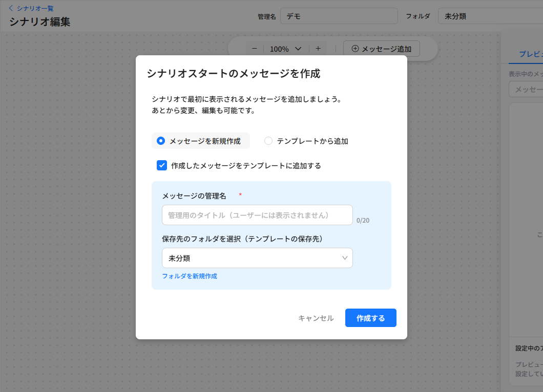This screenshot has width=543, height=392.
Task: Click the フォルダを新規作成 link
Action: coord(190,276)
